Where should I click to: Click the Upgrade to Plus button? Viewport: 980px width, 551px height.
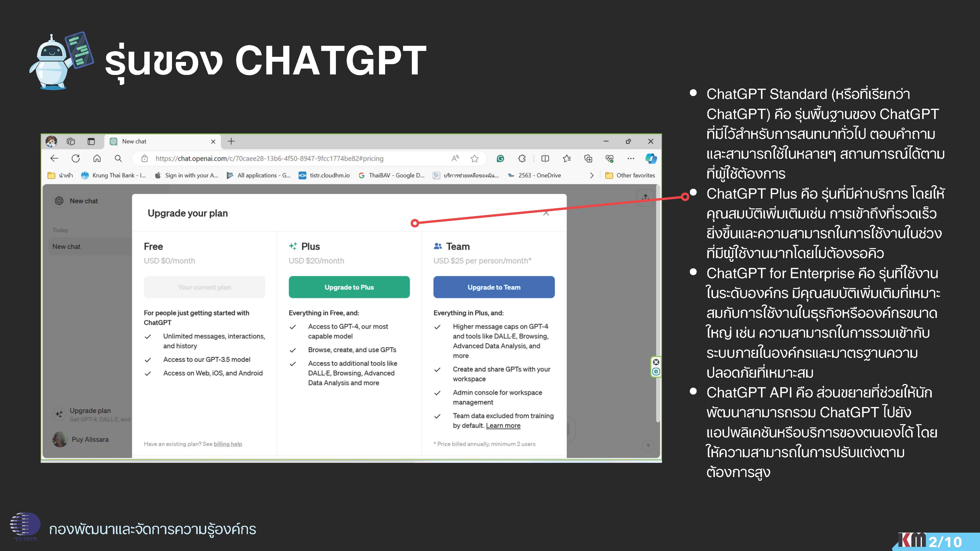point(349,287)
